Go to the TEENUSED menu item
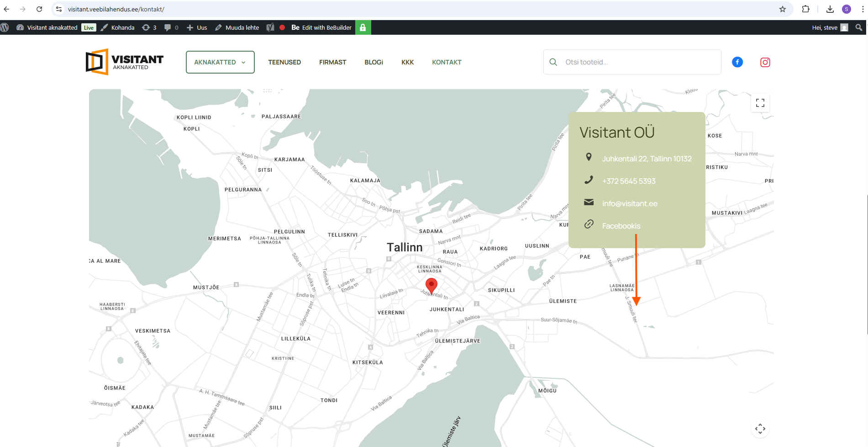Image resolution: width=868 pixels, height=447 pixels. [284, 62]
